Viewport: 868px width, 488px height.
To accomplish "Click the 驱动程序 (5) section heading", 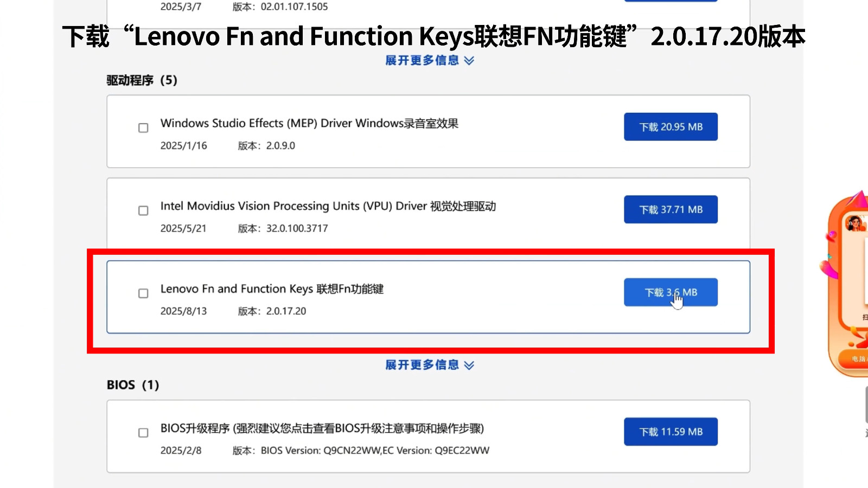I will coord(142,80).
